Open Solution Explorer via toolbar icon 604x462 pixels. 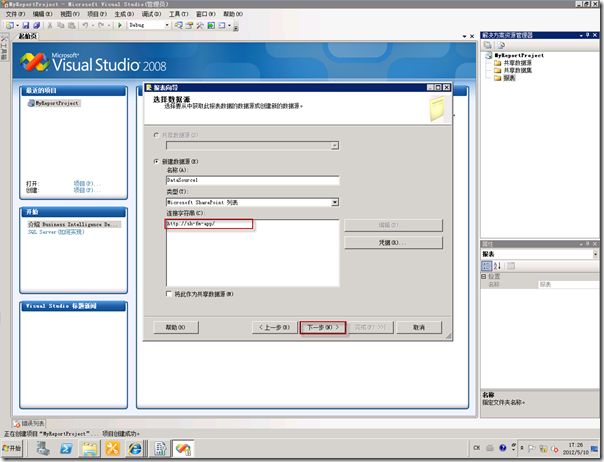[178, 25]
